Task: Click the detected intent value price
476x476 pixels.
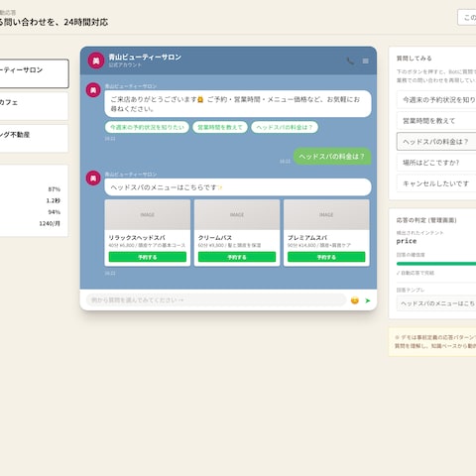Action: (x=407, y=241)
